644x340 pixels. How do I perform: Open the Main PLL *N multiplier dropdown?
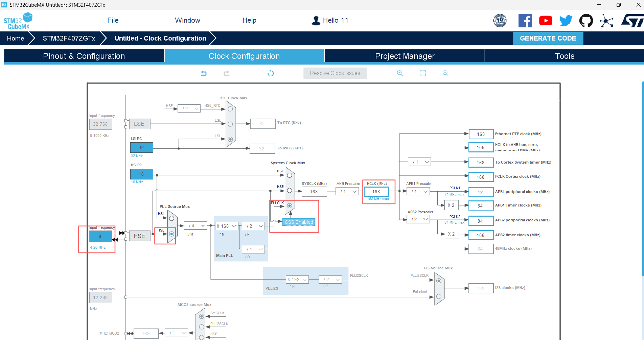pyautogui.click(x=227, y=226)
